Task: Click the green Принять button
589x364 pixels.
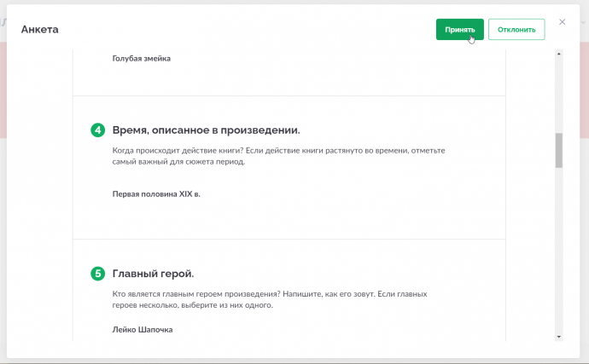Action: click(460, 29)
